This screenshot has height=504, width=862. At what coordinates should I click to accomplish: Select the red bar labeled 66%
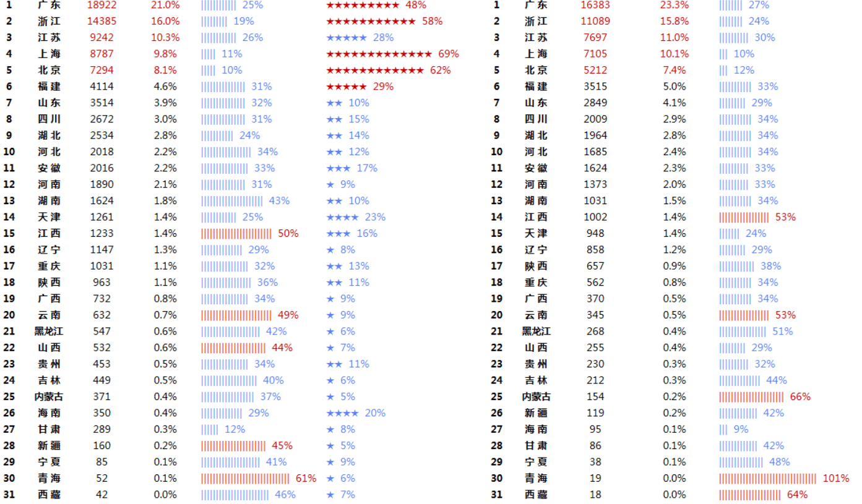click(751, 396)
